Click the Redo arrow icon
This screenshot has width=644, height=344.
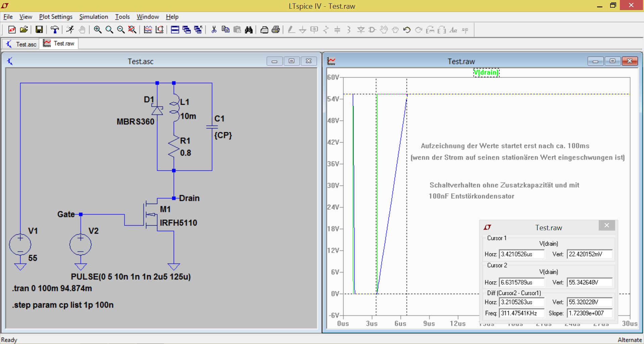[x=419, y=30]
